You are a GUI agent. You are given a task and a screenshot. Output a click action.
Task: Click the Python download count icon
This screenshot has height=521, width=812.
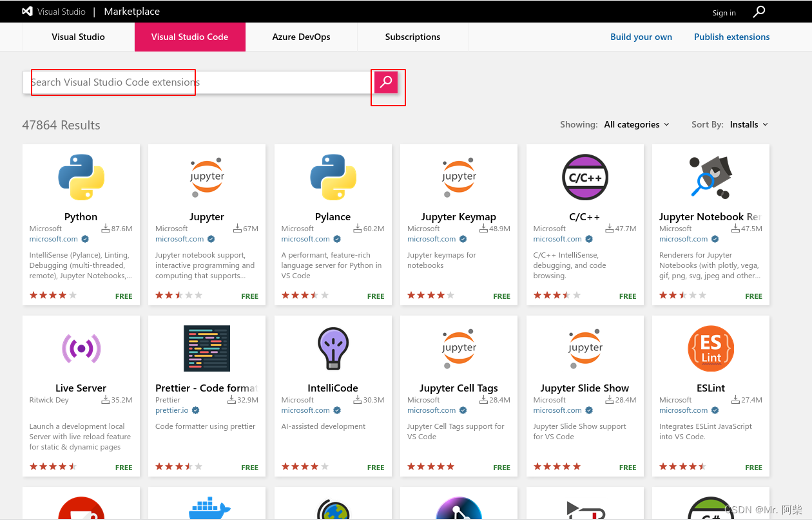tap(106, 228)
